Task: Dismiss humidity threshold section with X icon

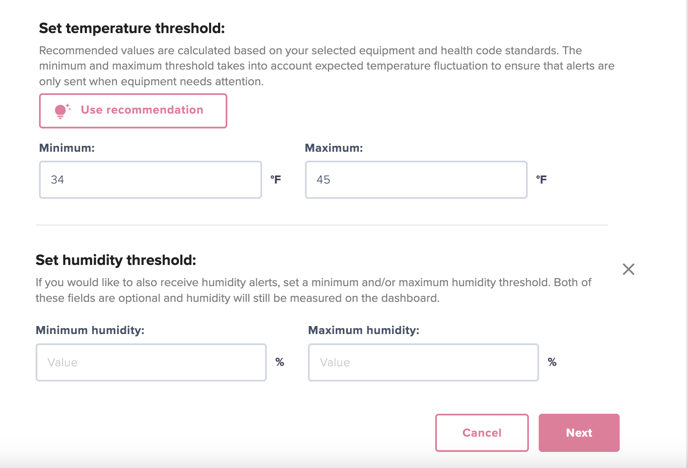Action: pos(628,269)
